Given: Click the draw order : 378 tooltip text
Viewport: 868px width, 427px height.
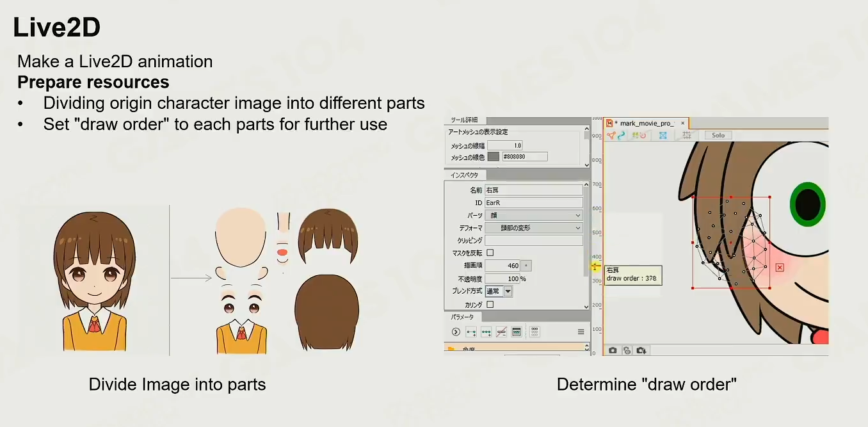Looking at the screenshot, I should pyautogui.click(x=631, y=278).
